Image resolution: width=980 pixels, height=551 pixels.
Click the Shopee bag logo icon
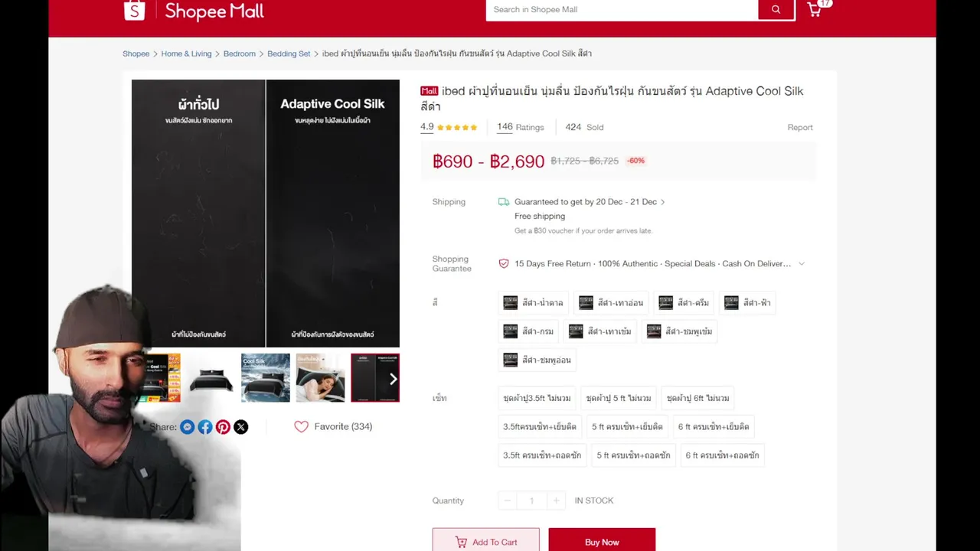pos(134,10)
